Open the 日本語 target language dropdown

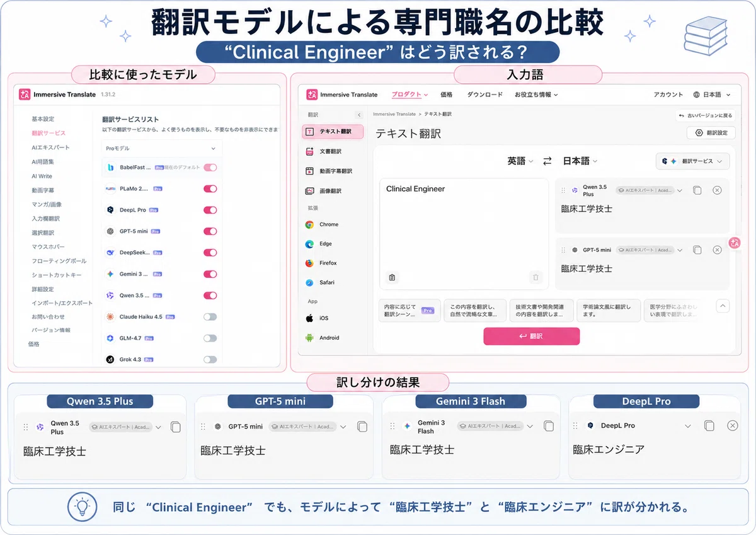tap(580, 161)
